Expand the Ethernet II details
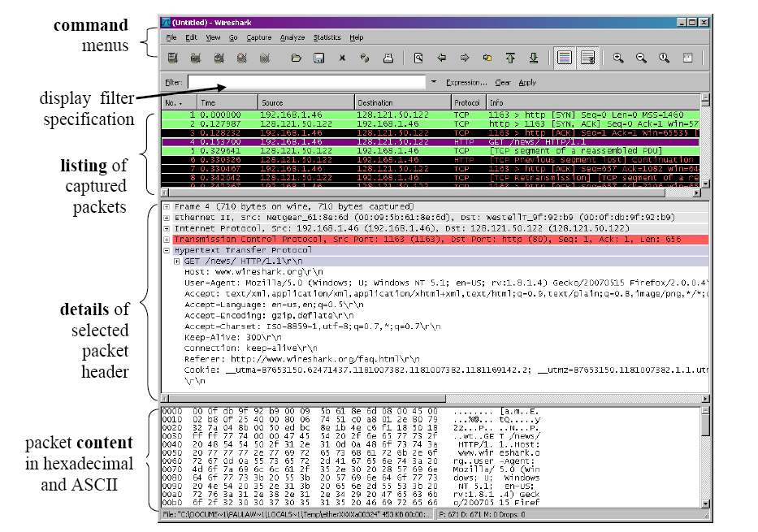This screenshot has width=758, height=532. tap(167, 218)
